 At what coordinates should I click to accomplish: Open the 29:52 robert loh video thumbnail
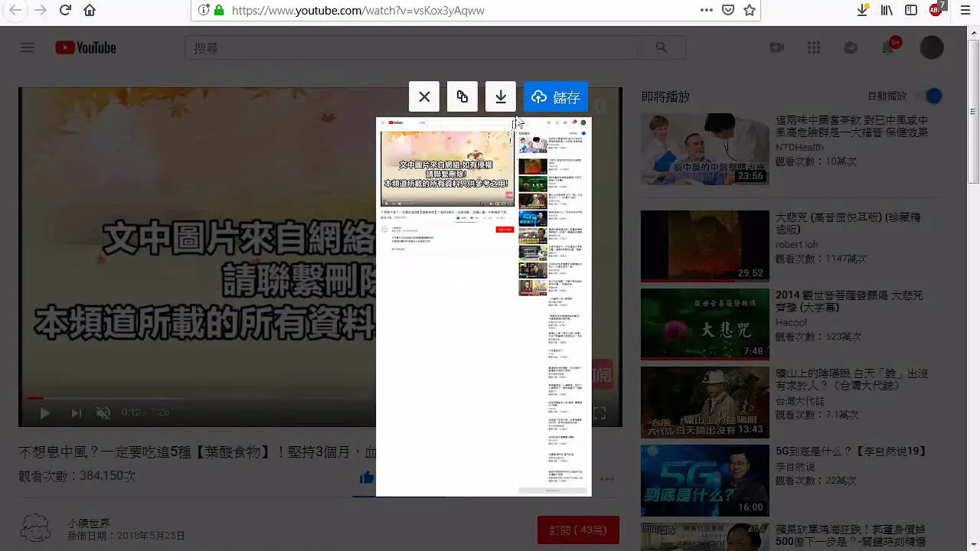pos(704,246)
